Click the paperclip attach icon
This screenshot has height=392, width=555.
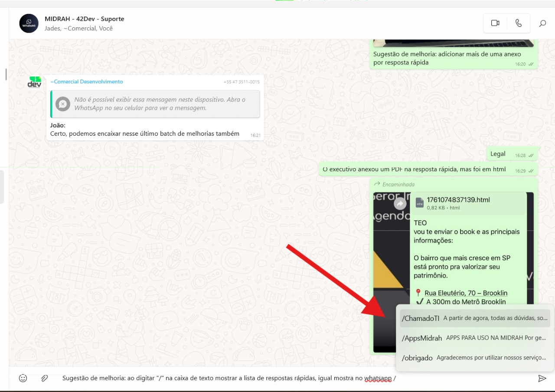pyautogui.click(x=44, y=378)
